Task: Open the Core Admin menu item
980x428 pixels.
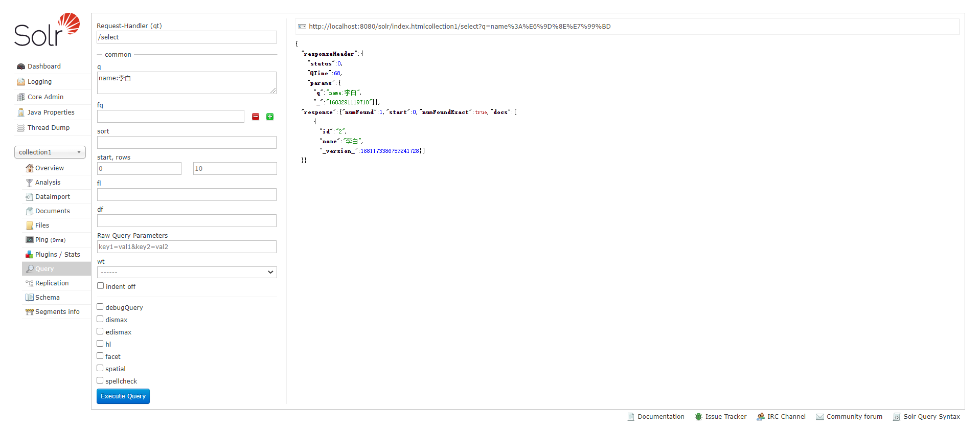Action: (x=45, y=97)
